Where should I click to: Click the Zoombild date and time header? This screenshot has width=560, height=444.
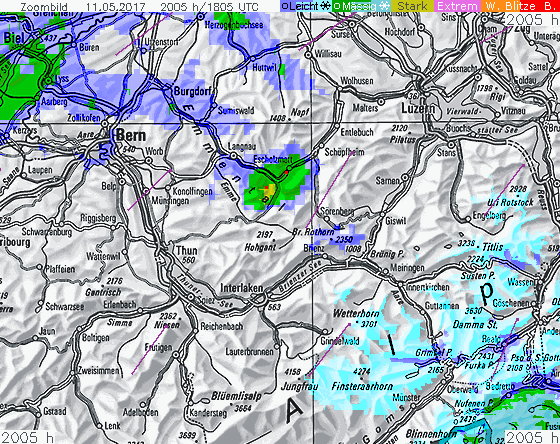point(139,6)
